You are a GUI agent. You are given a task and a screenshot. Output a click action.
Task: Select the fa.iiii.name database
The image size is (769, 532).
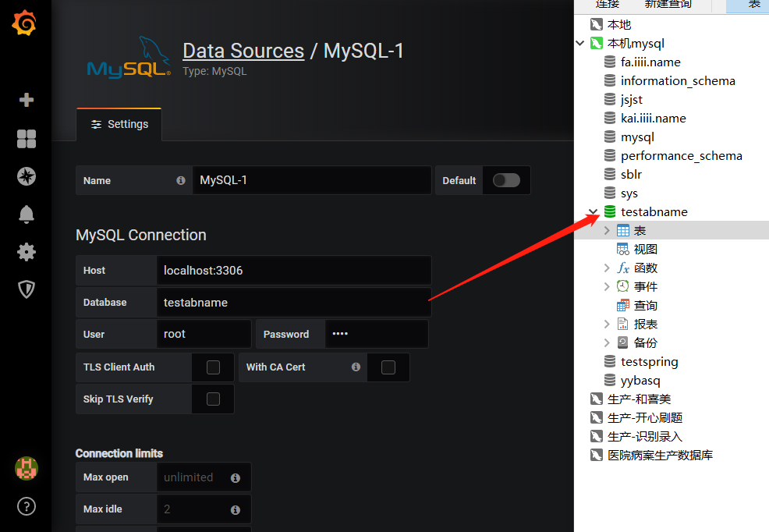[650, 62]
